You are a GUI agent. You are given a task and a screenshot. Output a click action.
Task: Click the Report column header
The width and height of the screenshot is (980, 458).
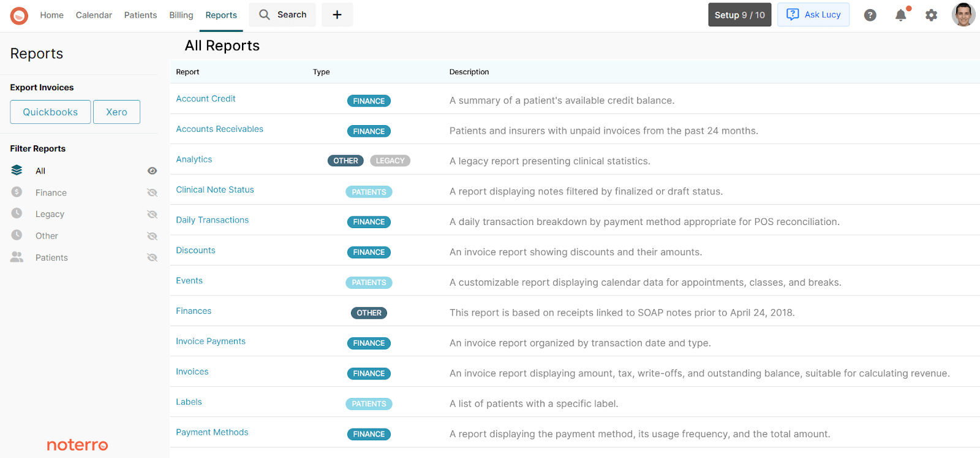pos(187,72)
